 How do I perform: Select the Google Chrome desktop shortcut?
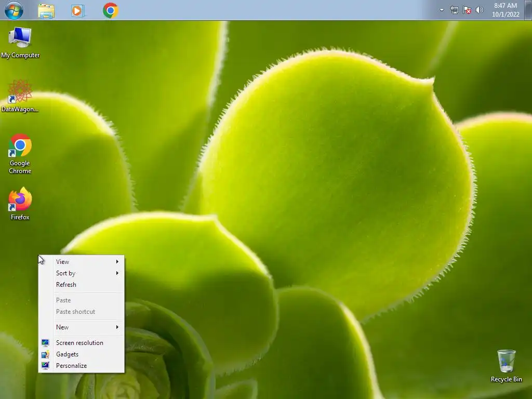(20, 154)
